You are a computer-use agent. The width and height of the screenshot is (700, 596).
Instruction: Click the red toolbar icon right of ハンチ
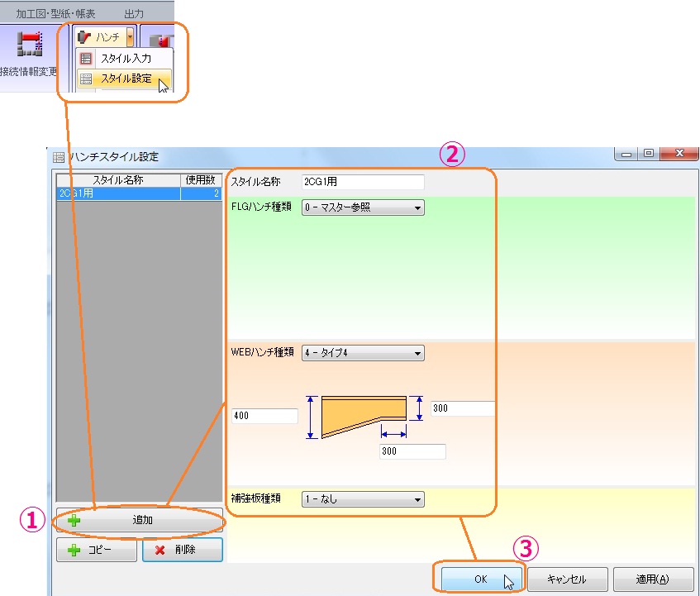(162, 41)
